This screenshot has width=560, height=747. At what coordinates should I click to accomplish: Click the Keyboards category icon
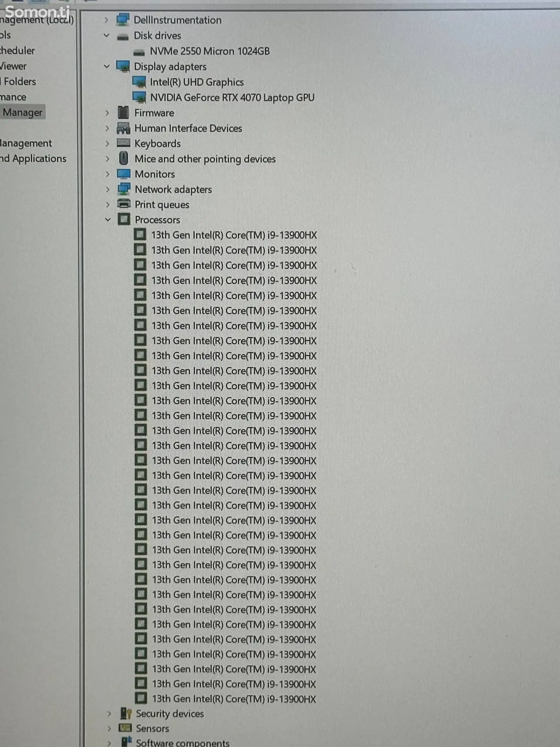coord(123,143)
